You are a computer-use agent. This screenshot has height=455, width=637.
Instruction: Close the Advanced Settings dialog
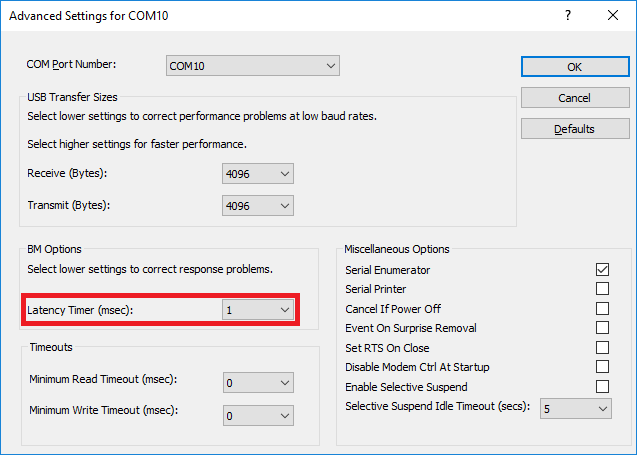tap(612, 16)
